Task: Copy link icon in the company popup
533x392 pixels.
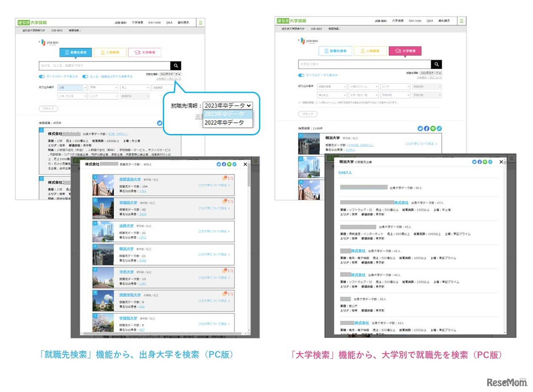Action: click(x=234, y=164)
